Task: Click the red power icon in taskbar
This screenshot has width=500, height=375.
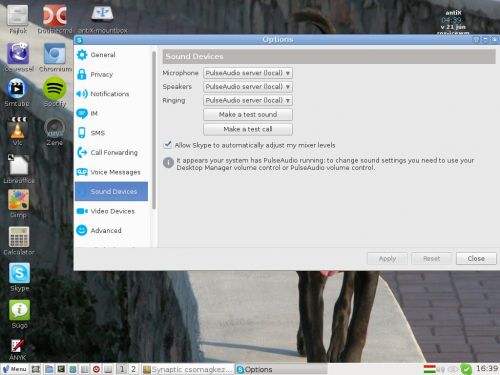Action: coord(96,369)
